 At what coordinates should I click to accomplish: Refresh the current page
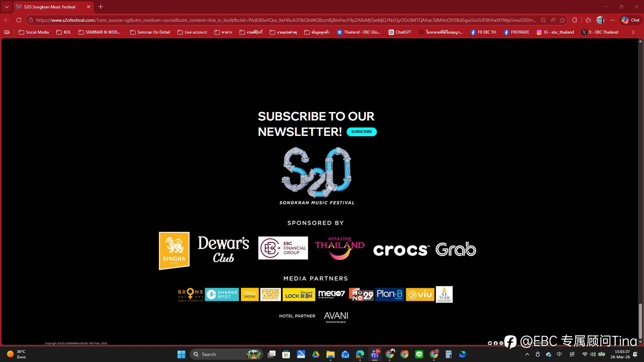(x=19, y=20)
